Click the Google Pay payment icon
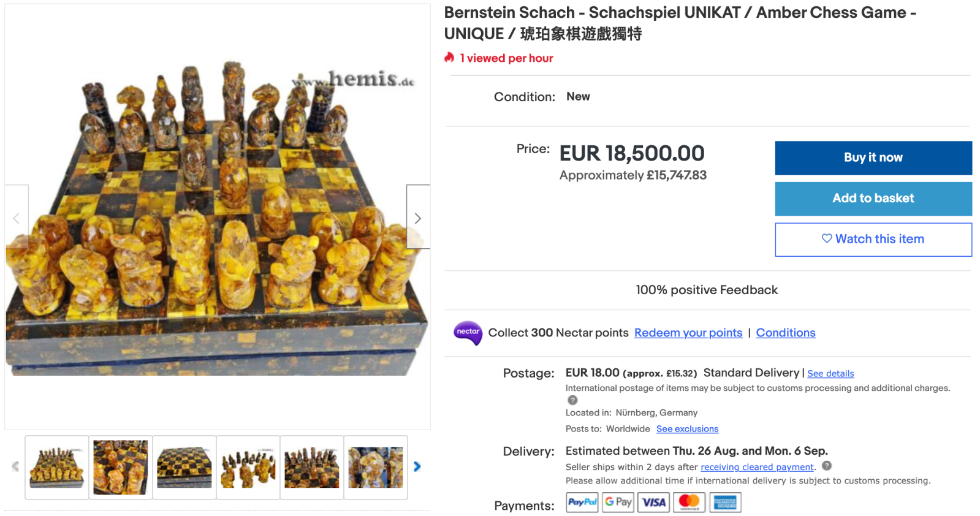The height and width of the screenshot is (516, 980). [618, 503]
